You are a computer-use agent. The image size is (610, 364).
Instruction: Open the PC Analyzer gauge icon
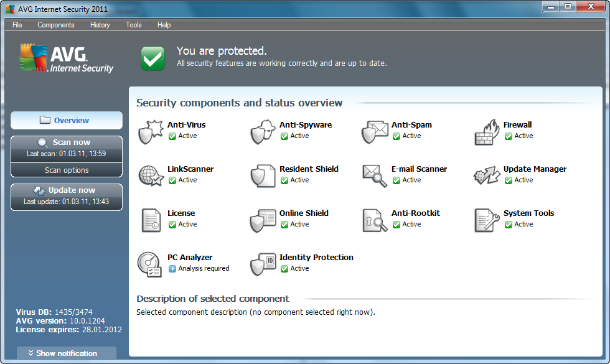pos(150,264)
